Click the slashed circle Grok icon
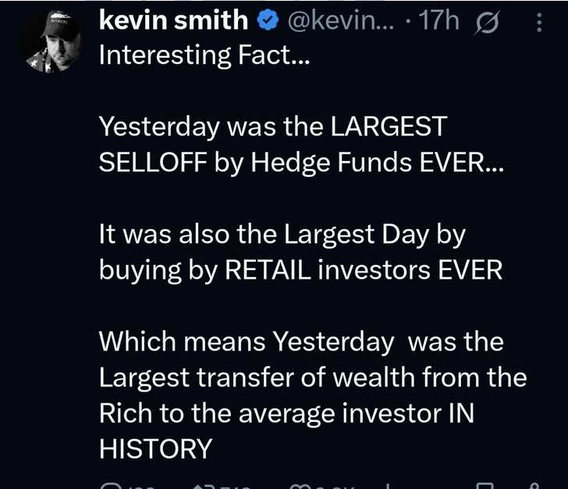The width and height of the screenshot is (568, 489). (487, 22)
